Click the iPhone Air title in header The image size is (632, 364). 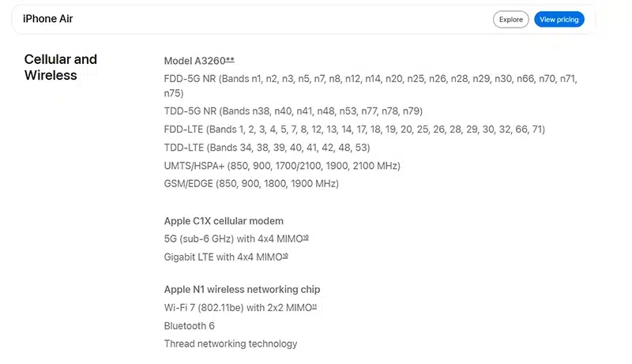click(48, 19)
